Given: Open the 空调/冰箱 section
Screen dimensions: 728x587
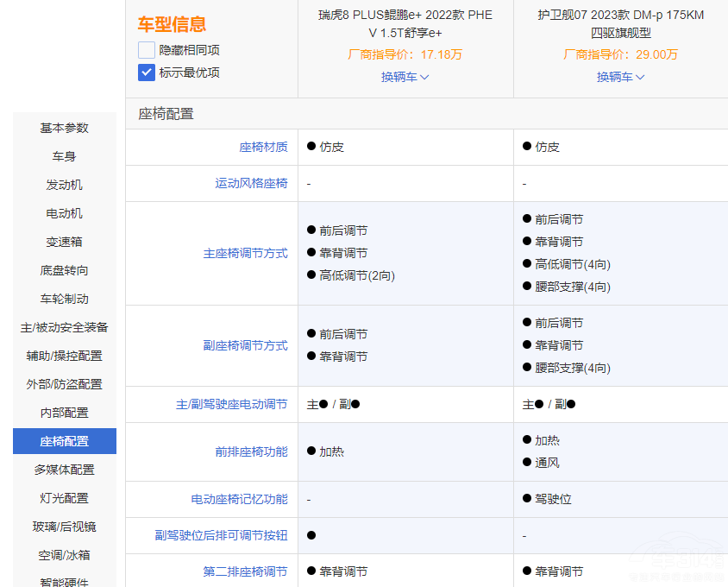Looking at the screenshot, I should 63,555.
